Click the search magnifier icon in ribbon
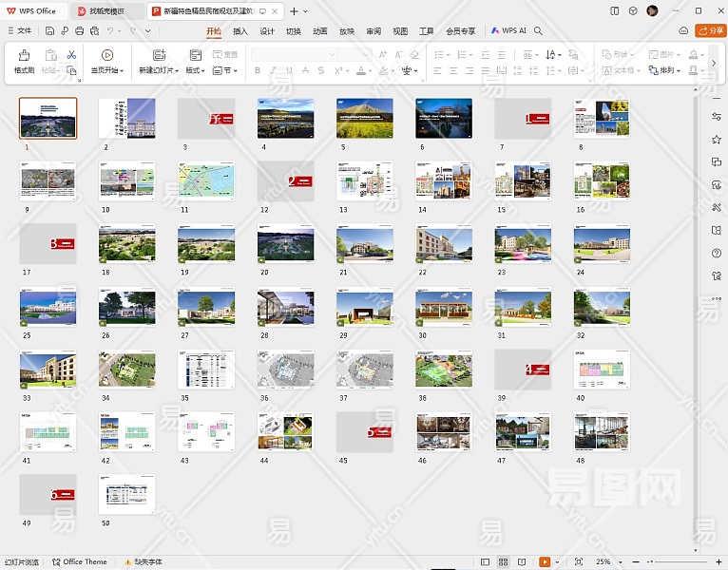728x570 pixels. (x=539, y=30)
